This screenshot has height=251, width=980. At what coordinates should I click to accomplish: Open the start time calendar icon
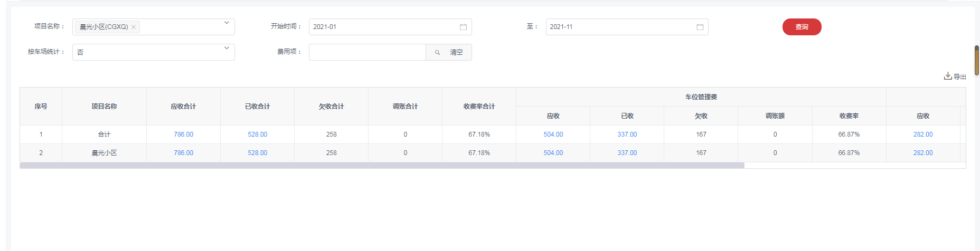463,27
